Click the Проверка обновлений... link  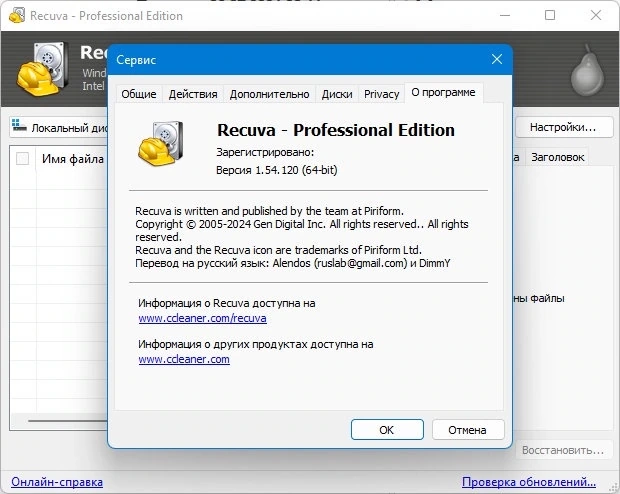click(x=529, y=482)
